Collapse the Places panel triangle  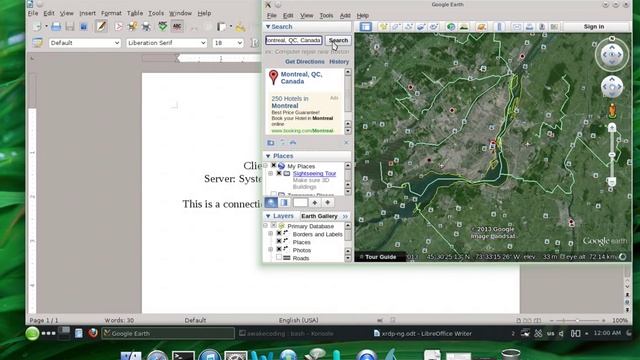tap(268, 156)
